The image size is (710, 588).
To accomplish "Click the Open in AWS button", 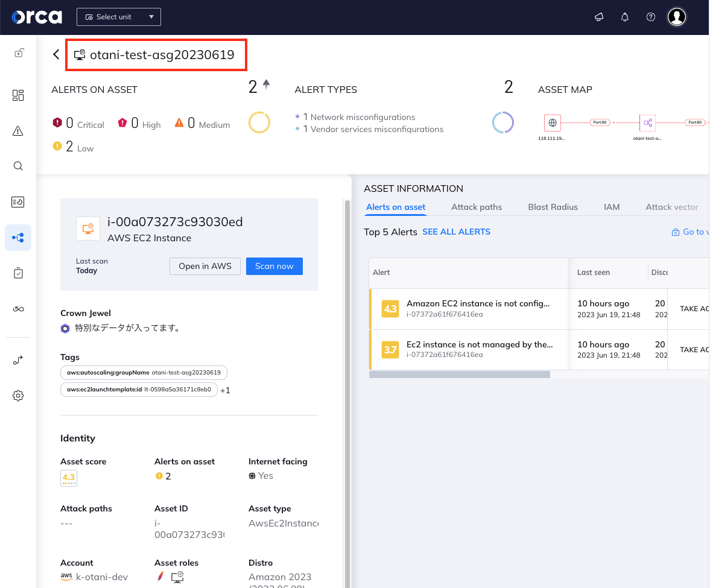I will click(x=205, y=266).
